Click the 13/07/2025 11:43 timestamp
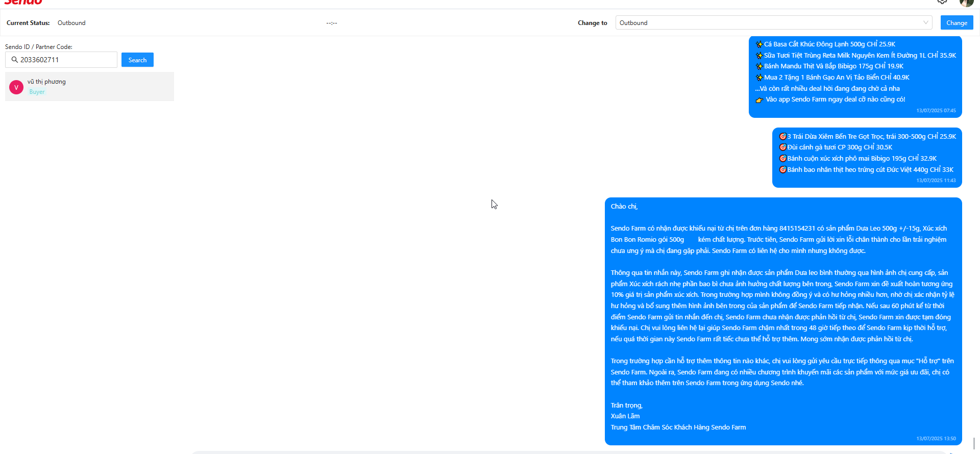The width and height of the screenshot is (980, 454). coord(936,181)
